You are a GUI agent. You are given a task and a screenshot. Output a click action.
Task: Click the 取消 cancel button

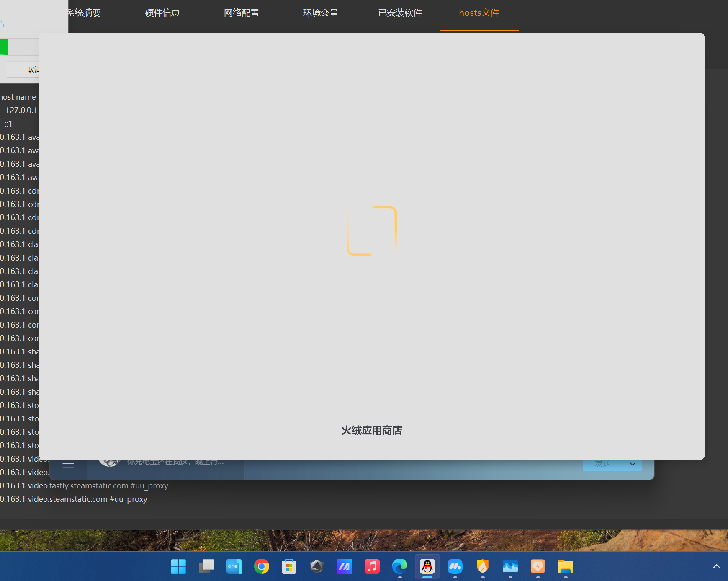pos(23,70)
